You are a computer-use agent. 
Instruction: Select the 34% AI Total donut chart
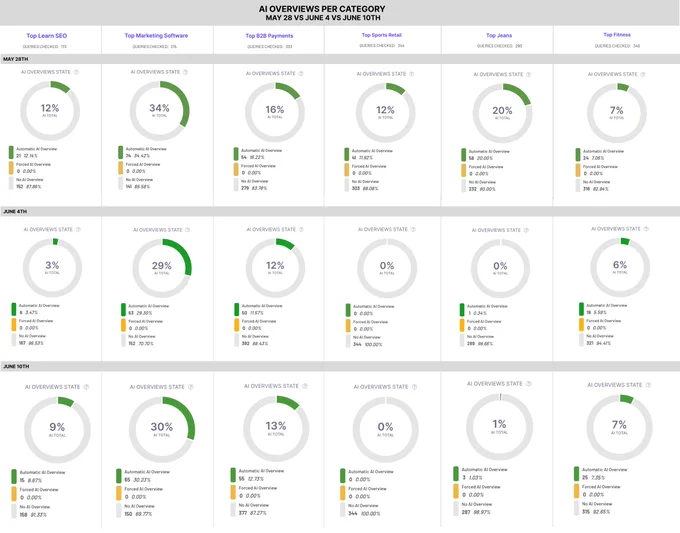(x=159, y=111)
